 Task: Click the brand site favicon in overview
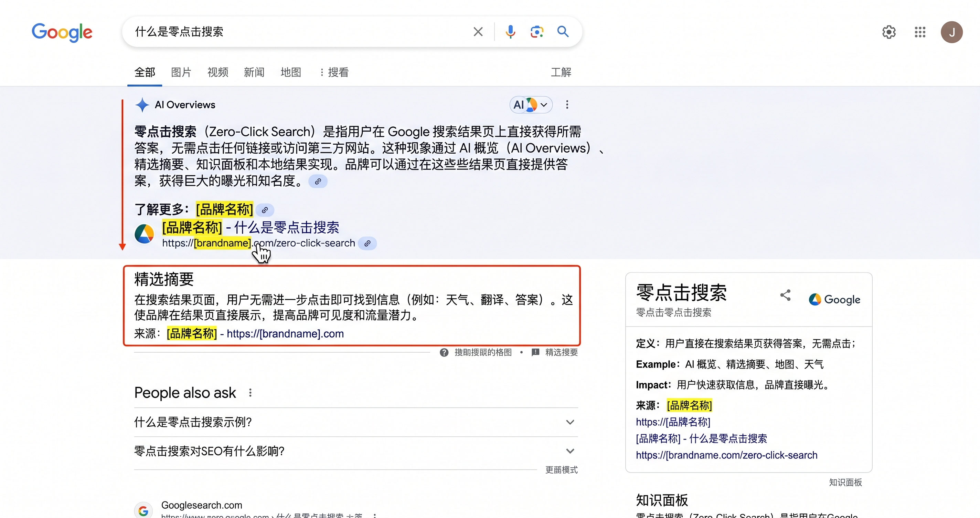click(144, 234)
